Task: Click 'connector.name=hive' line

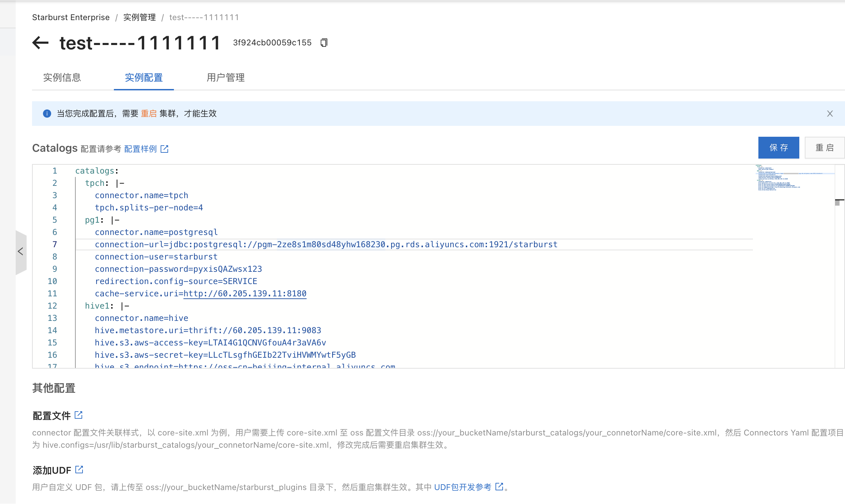Action: (x=142, y=318)
